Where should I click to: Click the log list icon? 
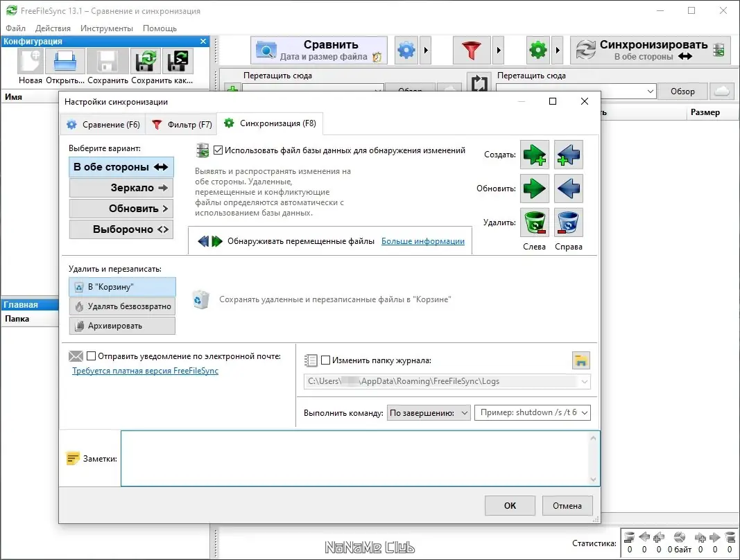click(311, 360)
